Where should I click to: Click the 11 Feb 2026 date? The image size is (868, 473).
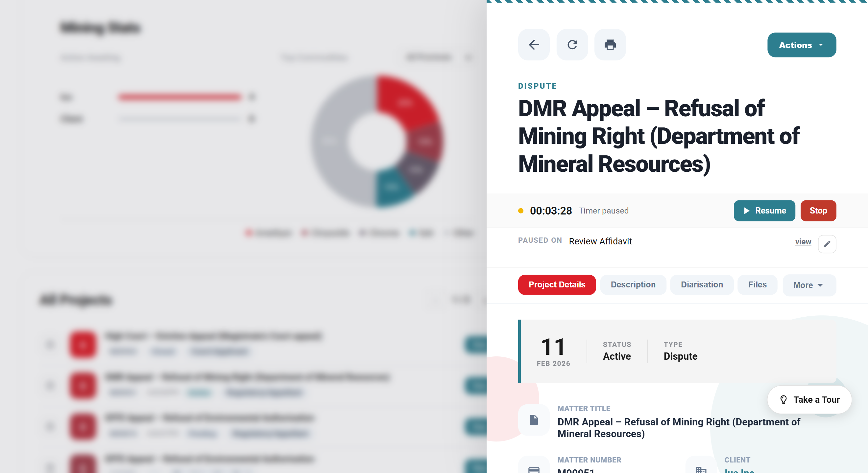click(x=553, y=352)
